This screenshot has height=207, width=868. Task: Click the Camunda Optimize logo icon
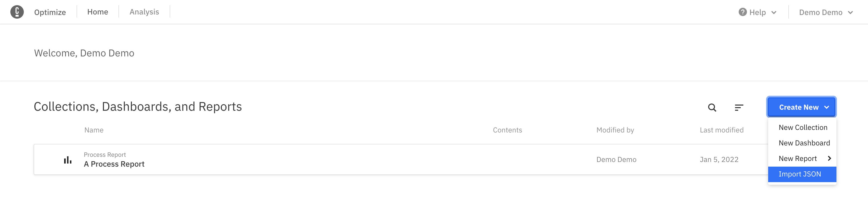pyautogui.click(x=17, y=12)
